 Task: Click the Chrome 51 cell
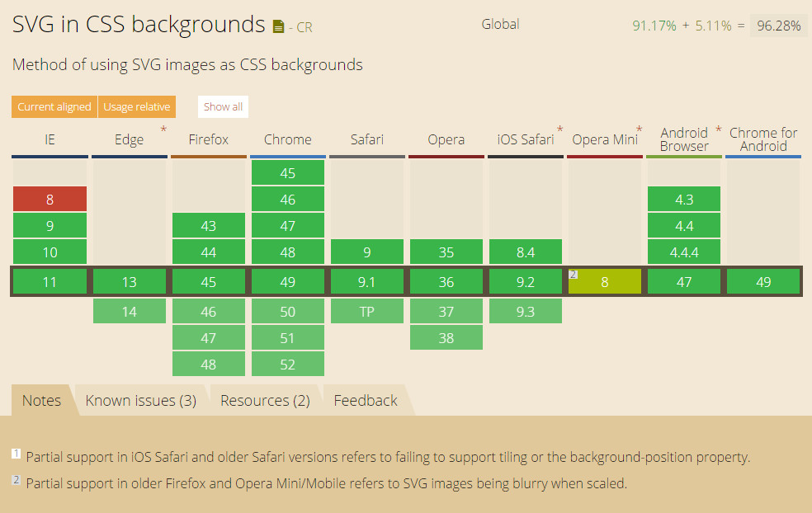coord(287,337)
